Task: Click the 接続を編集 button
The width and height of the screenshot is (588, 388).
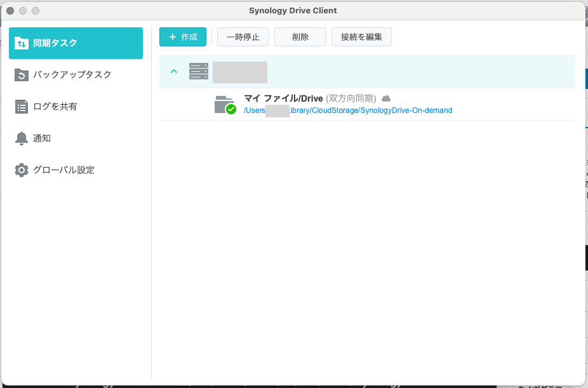Action: [x=361, y=37]
